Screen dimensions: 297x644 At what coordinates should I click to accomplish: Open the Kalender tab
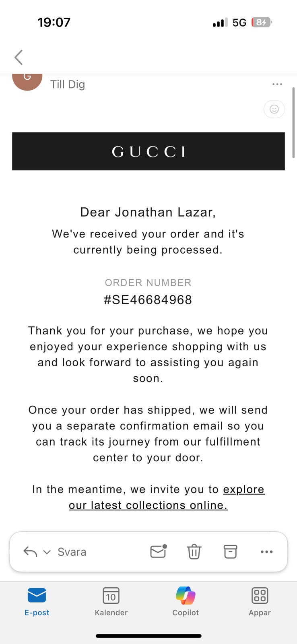(x=111, y=601)
